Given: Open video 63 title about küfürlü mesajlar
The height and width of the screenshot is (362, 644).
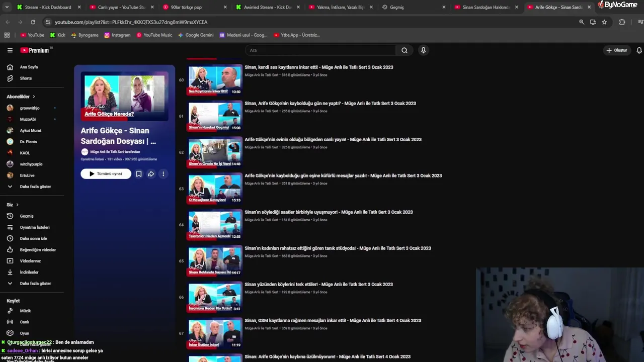Looking at the screenshot, I should point(343,176).
